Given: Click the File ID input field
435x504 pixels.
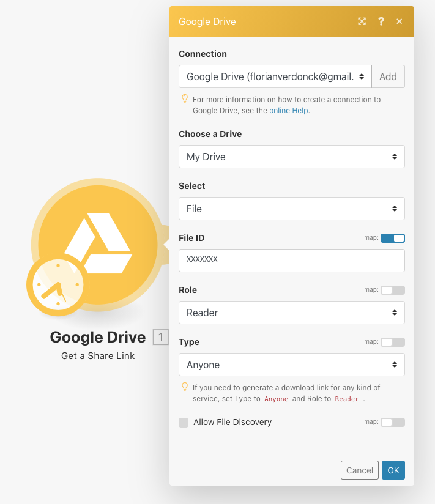Looking at the screenshot, I should [292, 261].
